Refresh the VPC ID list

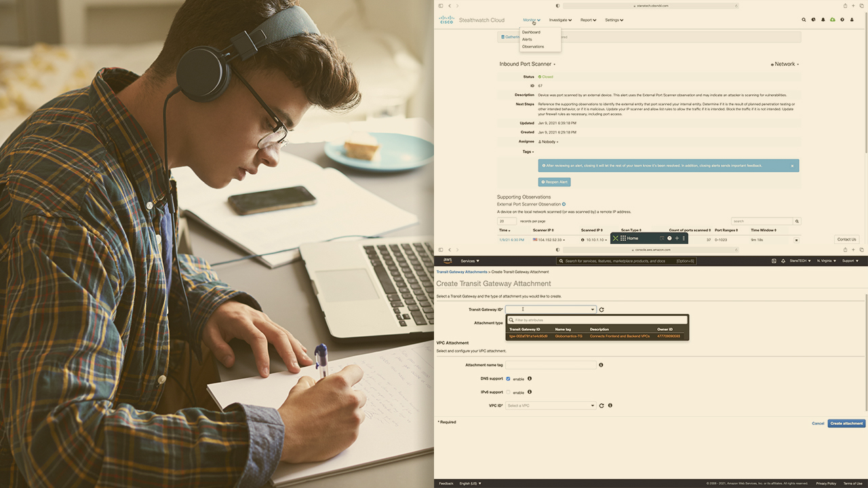pos(601,406)
